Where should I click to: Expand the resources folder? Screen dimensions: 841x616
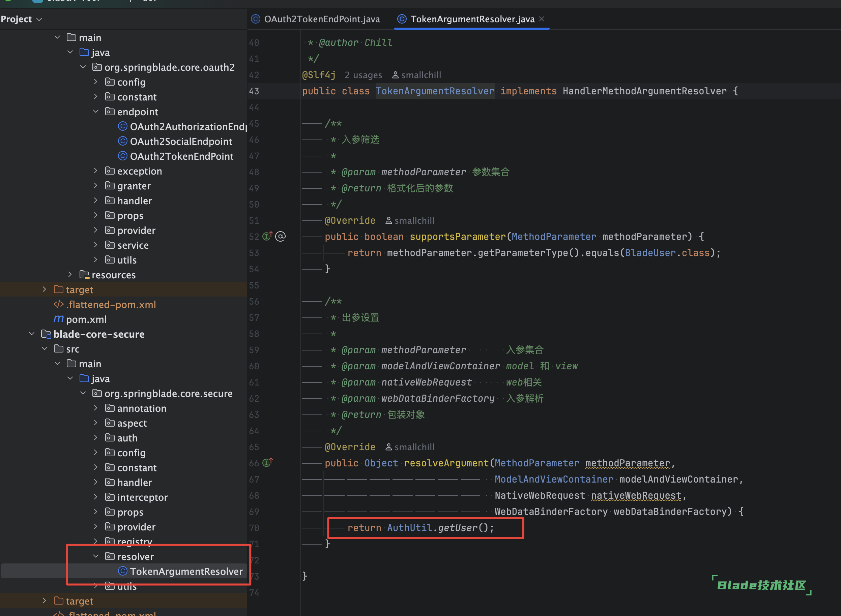(x=70, y=274)
